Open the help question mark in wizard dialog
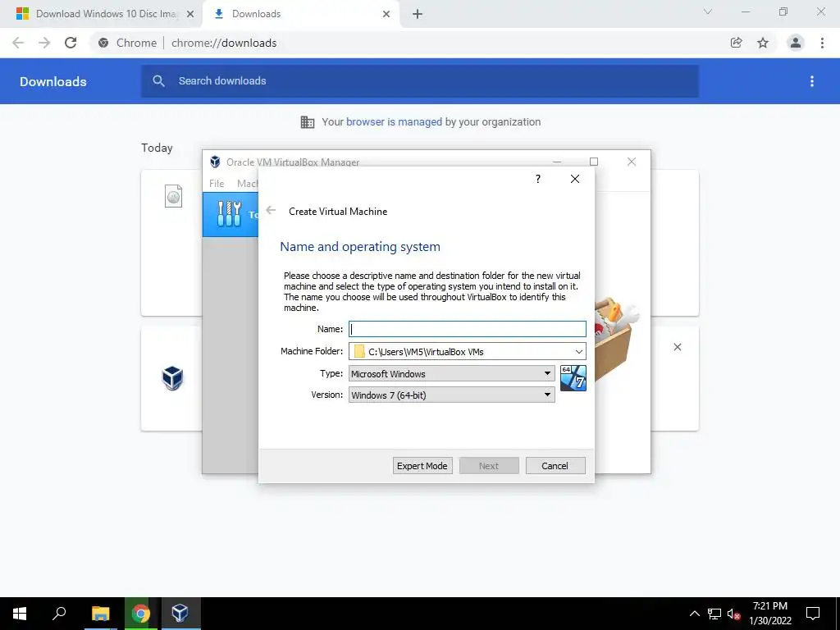The height and width of the screenshot is (630, 840). [538, 179]
